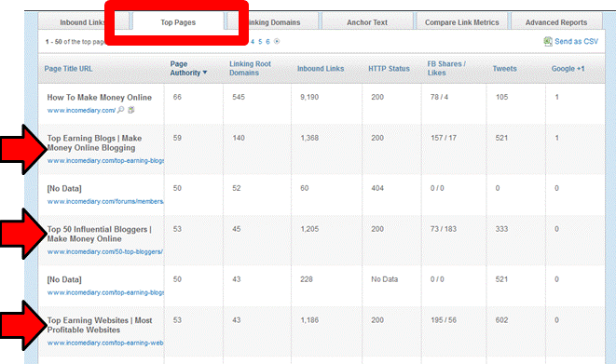Image resolution: width=616 pixels, height=364 pixels.
Task: Click Inbound Links value 228
Action: 307,279
